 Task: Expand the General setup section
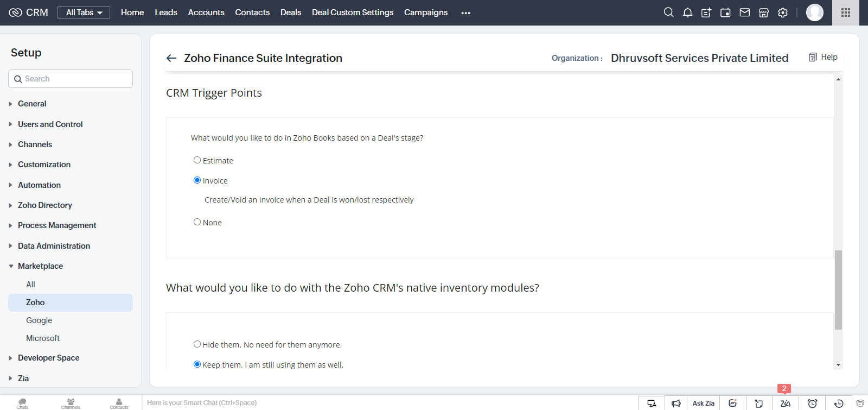click(x=32, y=104)
